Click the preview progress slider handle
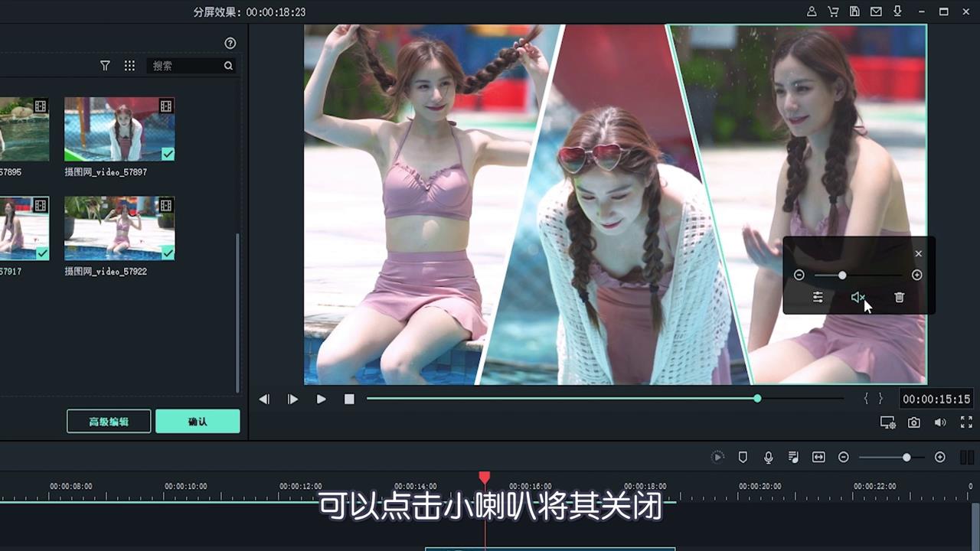 [x=757, y=399]
